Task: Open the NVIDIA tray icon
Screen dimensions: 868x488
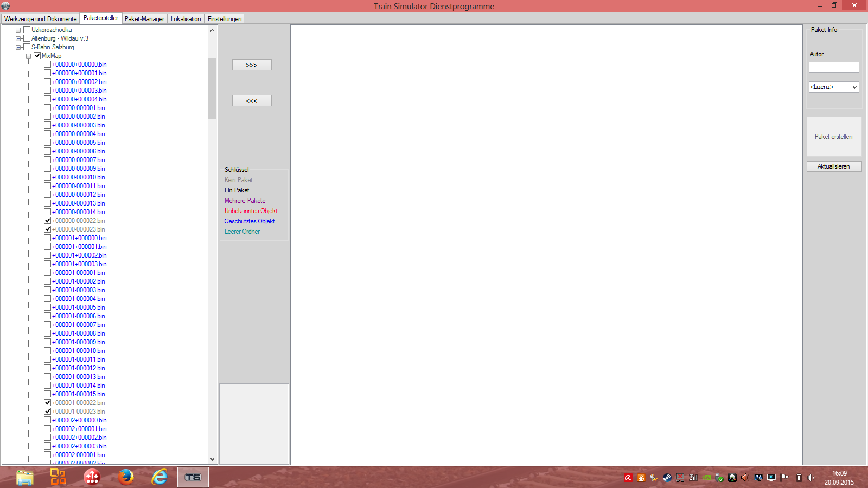Action: (706, 478)
